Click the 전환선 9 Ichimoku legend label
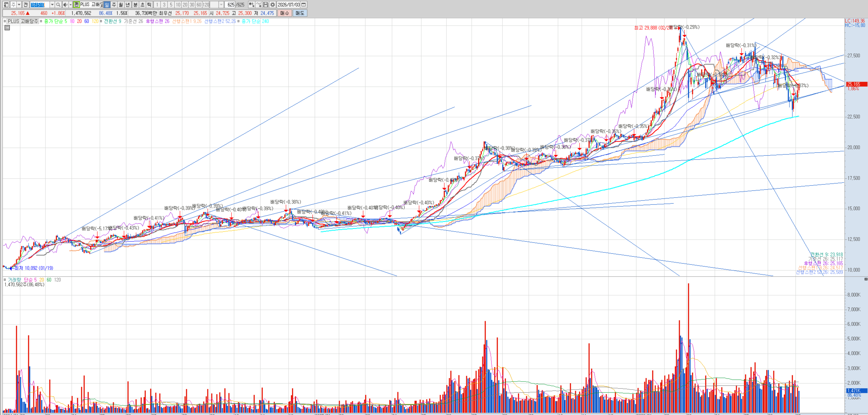This screenshot has height=415, width=868. [x=113, y=21]
